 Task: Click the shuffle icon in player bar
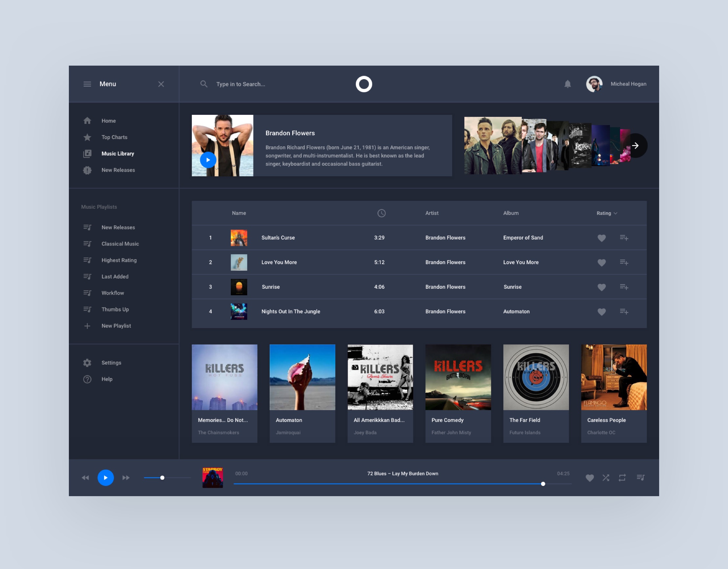click(x=606, y=478)
